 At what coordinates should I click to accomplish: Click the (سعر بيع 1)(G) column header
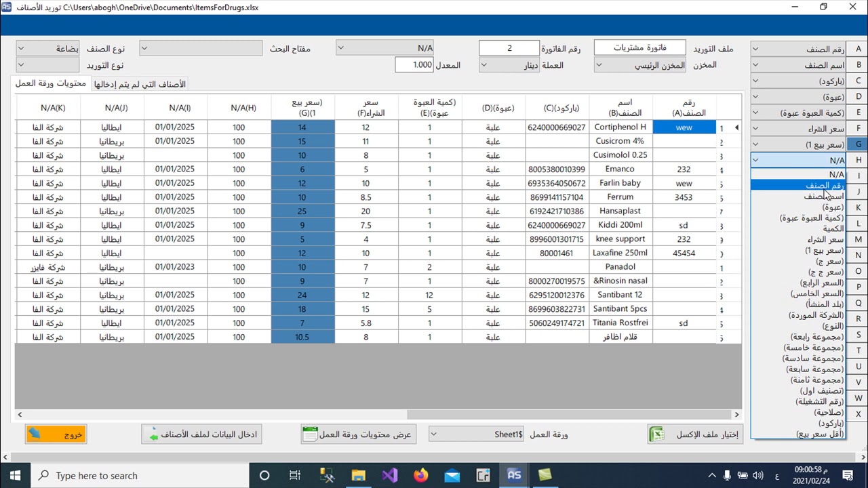coord(302,107)
